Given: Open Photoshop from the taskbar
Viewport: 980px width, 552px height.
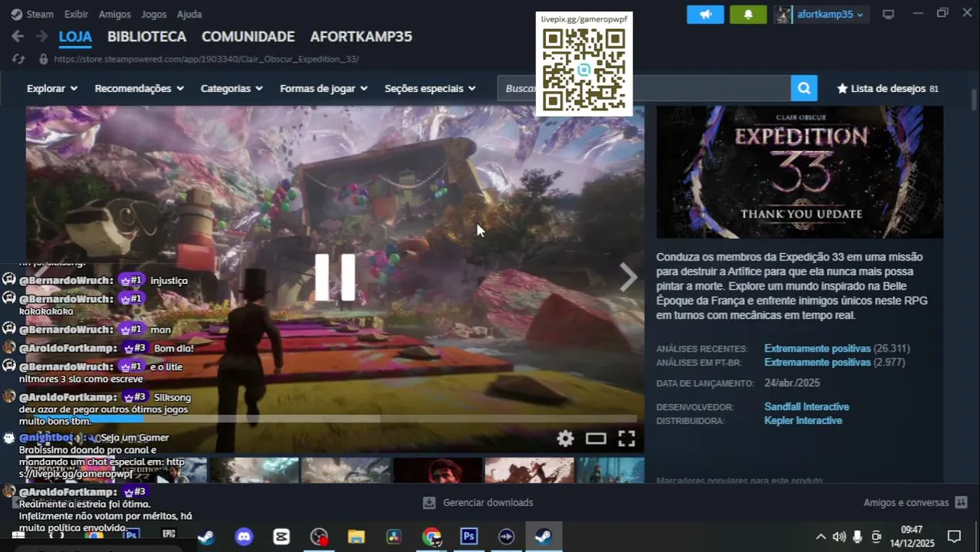Looking at the screenshot, I should (469, 537).
